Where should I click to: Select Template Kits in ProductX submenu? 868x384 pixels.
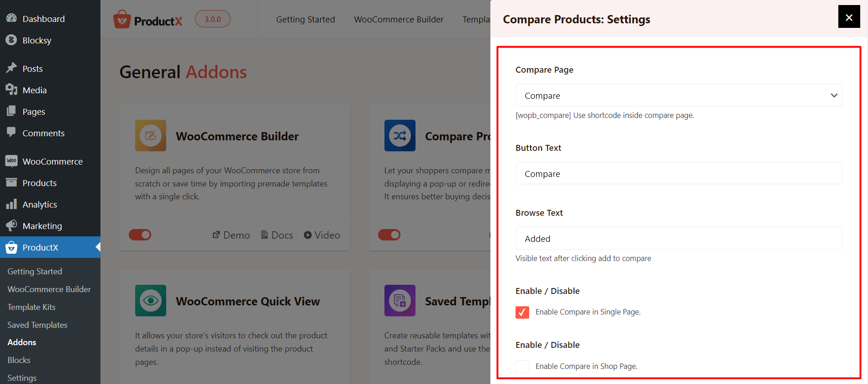point(32,307)
